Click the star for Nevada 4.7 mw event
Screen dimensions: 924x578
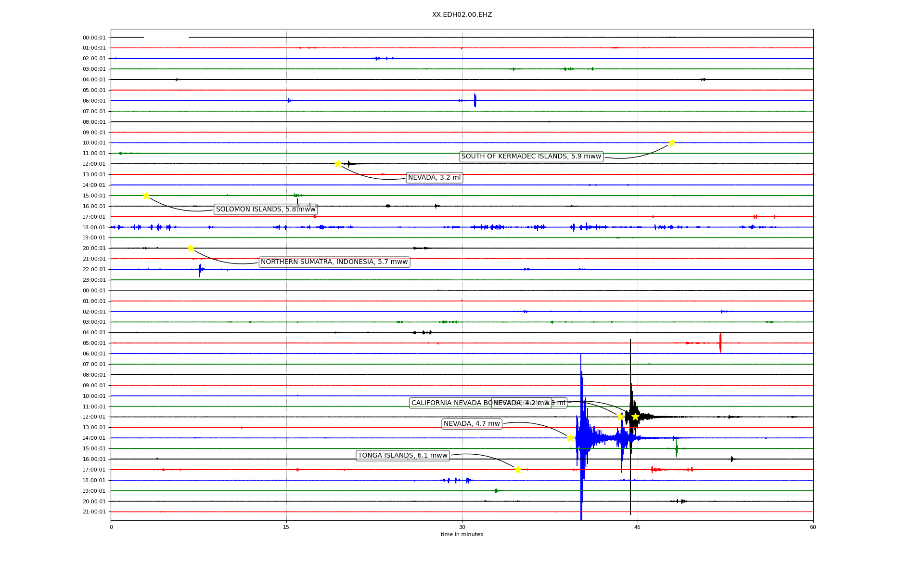[x=570, y=438]
